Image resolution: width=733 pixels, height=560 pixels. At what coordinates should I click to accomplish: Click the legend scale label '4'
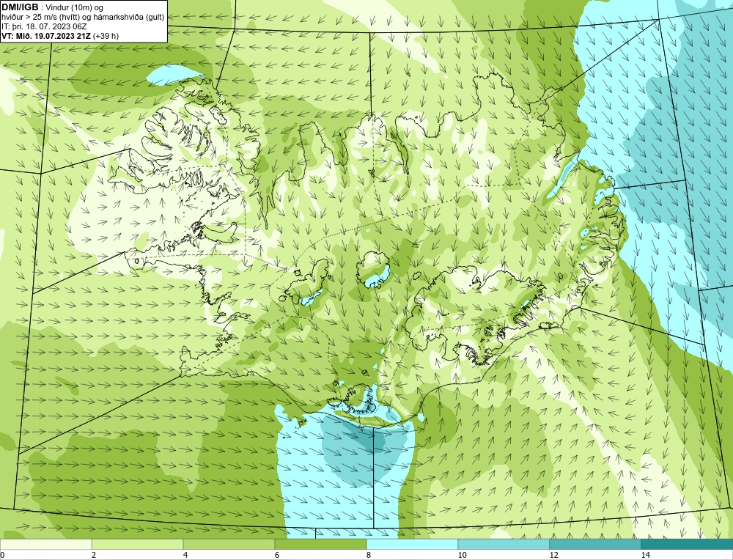[x=185, y=555]
